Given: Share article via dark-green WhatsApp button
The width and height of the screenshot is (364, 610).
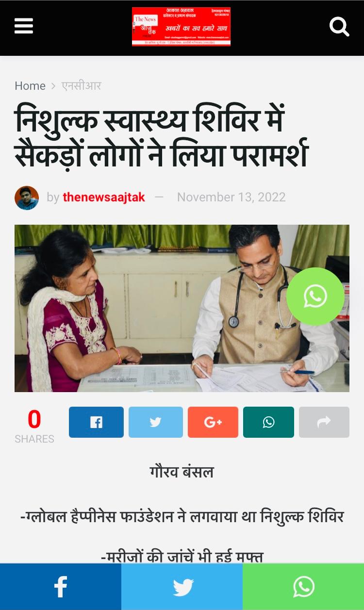Looking at the screenshot, I should click(268, 422).
